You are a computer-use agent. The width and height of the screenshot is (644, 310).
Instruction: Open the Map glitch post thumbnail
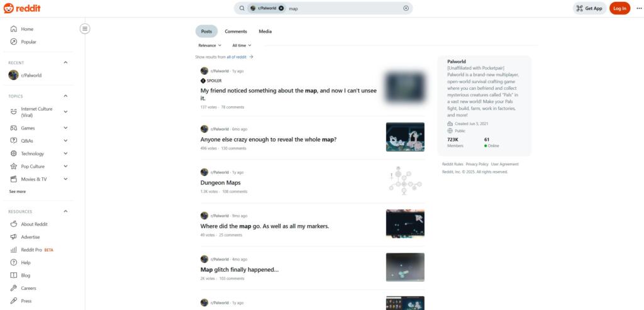point(405,267)
